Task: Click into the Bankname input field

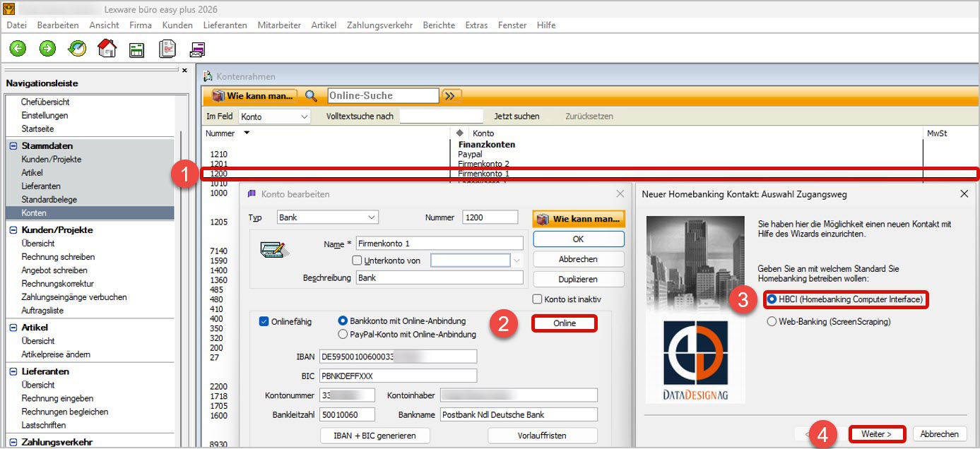Action: [x=518, y=414]
